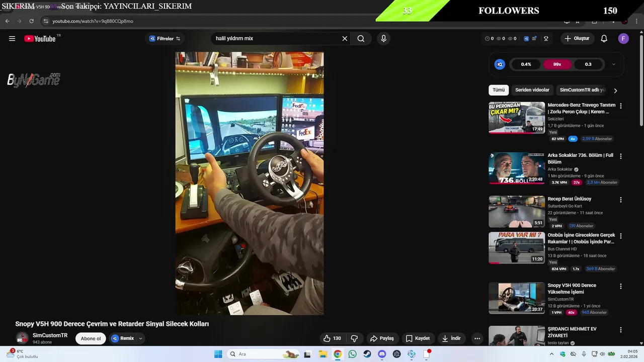Open more options for Recep Berat Ünlüsoy video

(621, 200)
